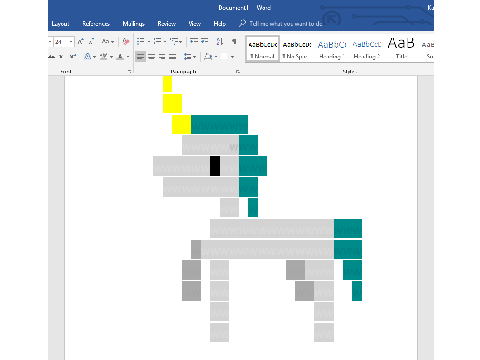Open the Paragraph dialog launcher
The width and height of the screenshot is (480, 360).
coord(238,71)
